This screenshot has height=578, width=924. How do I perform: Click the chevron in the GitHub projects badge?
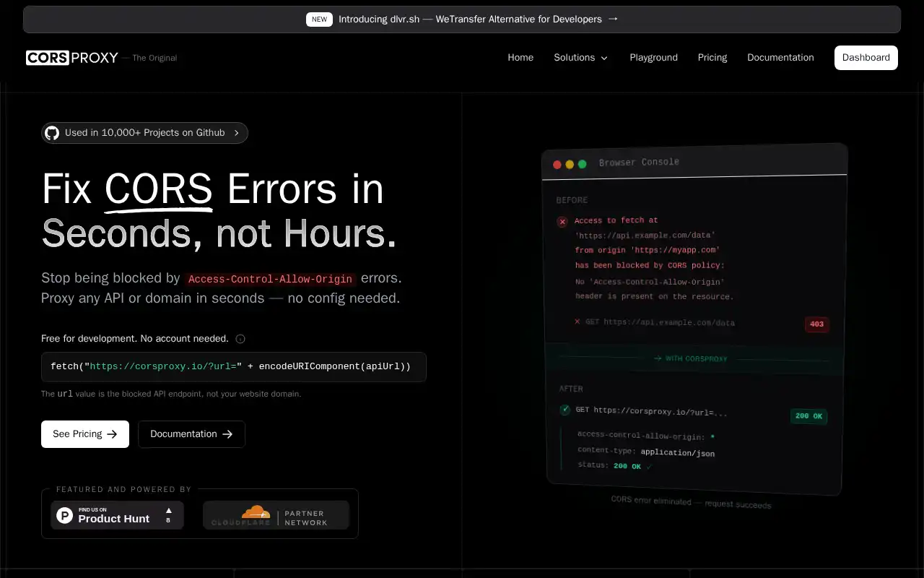point(236,133)
